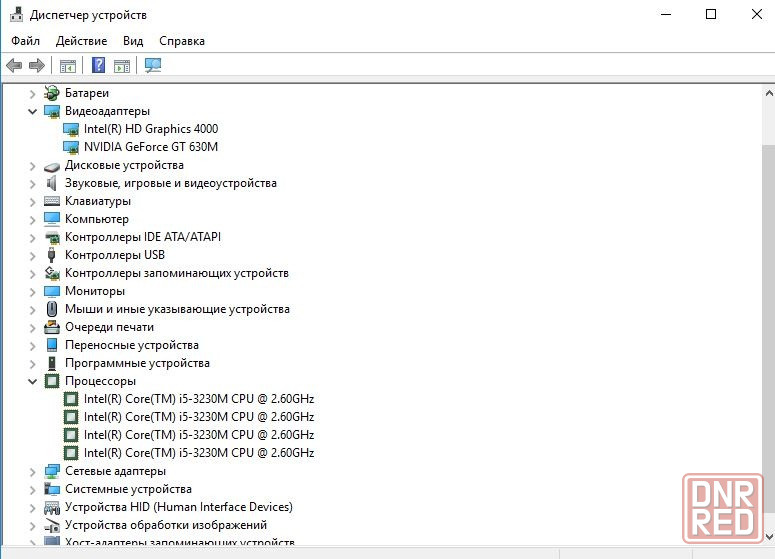Collapse the Видеоадаптеры category
The width and height of the screenshot is (775, 559).
click(33, 111)
